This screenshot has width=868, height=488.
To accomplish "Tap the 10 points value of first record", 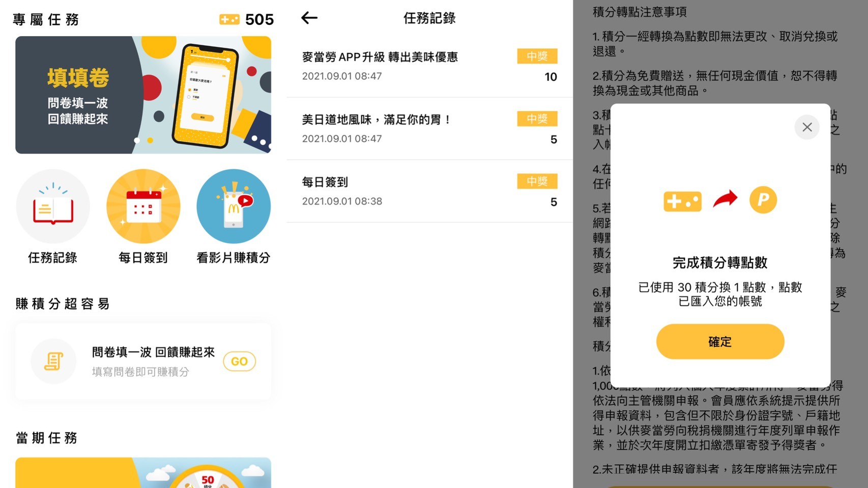I will coord(551,77).
